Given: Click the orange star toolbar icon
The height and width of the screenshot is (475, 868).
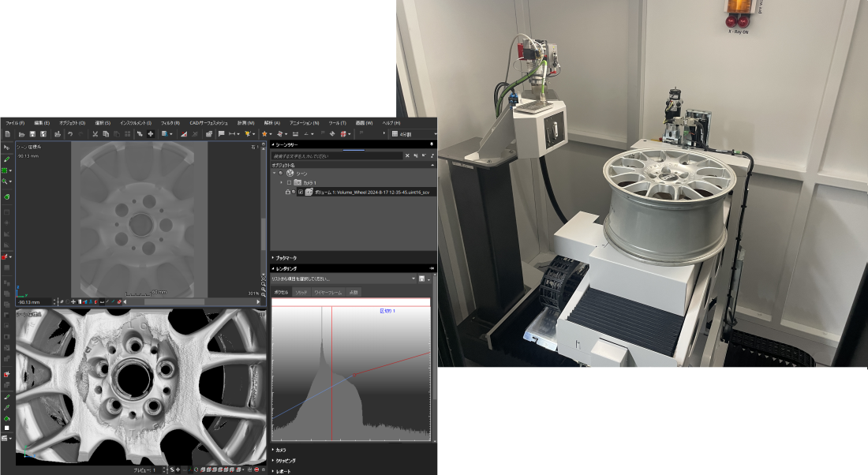Looking at the screenshot, I should coord(265,134).
